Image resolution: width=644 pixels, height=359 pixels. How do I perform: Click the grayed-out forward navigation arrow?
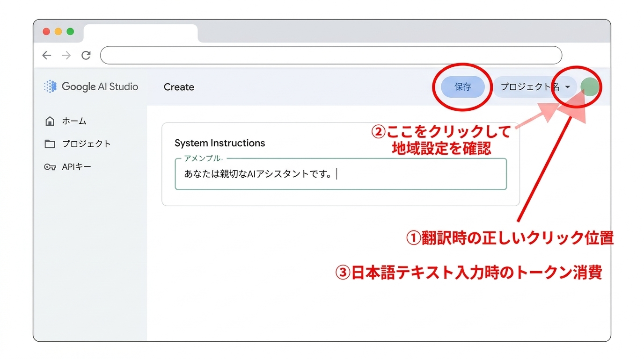pos(66,55)
